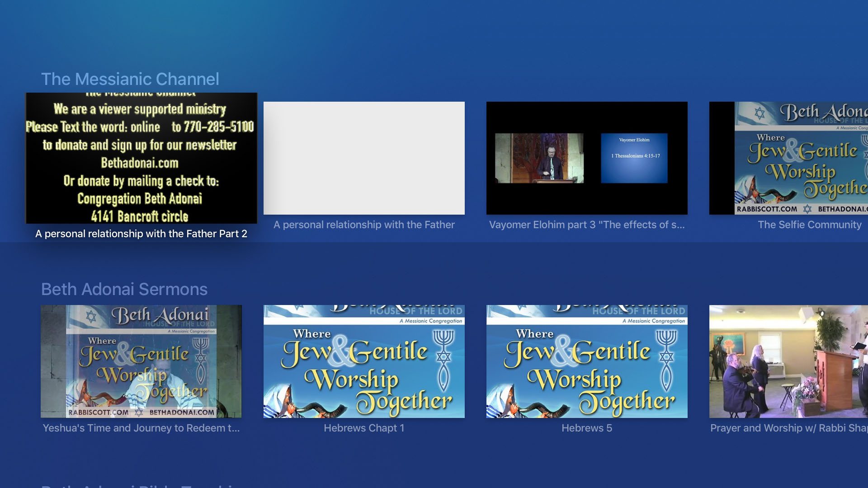Click 'Beth Adonai Sermons' section heading
This screenshot has height=488, width=868.
[124, 289]
